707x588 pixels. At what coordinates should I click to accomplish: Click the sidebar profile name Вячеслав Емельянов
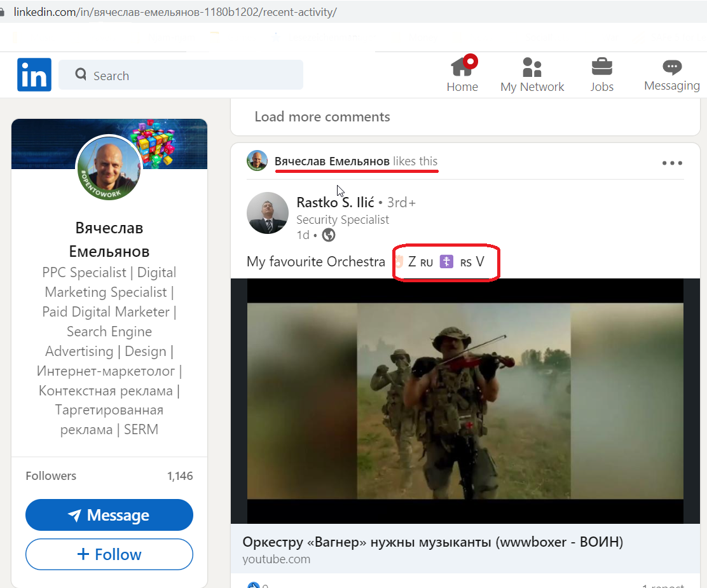point(109,240)
